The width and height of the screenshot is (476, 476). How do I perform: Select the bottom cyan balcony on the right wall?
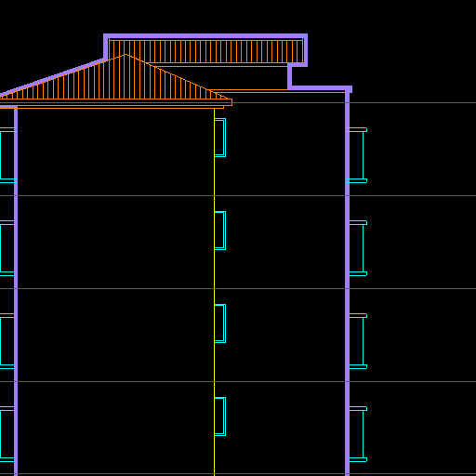point(358,434)
